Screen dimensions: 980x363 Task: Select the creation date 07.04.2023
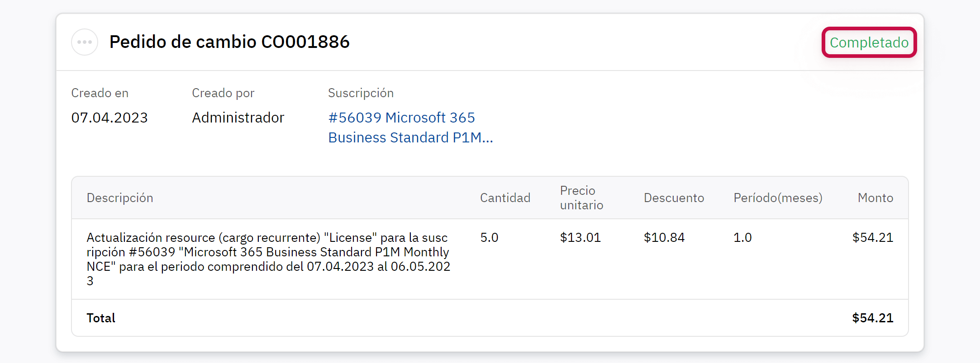[109, 118]
